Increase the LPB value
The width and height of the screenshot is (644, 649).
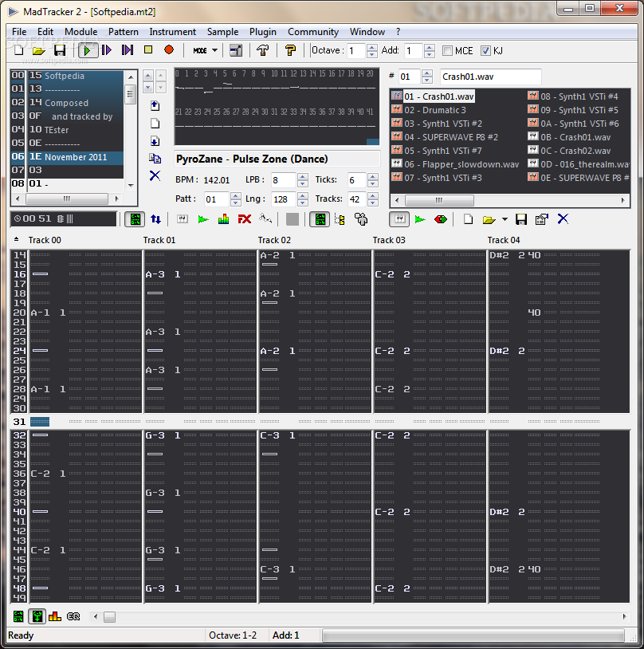303,177
